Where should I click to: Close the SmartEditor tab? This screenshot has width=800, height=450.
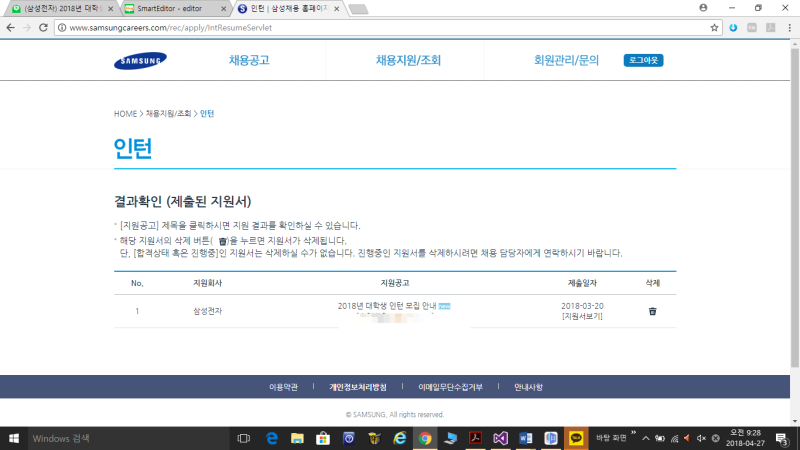[x=223, y=9]
